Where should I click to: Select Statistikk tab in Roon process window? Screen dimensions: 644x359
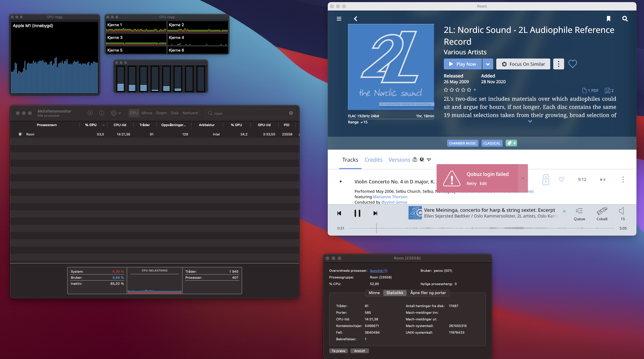[x=395, y=293]
